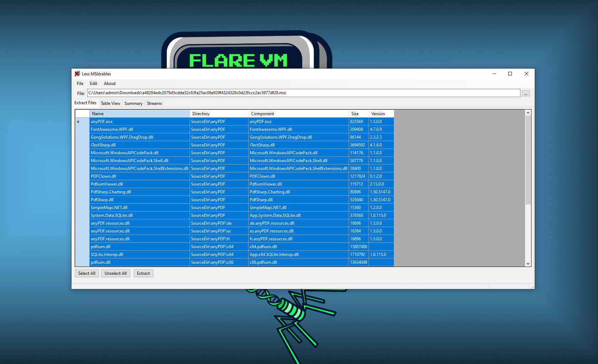The image size is (598, 364).
Task: Click the Extract button
Action: click(x=143, y=273)
